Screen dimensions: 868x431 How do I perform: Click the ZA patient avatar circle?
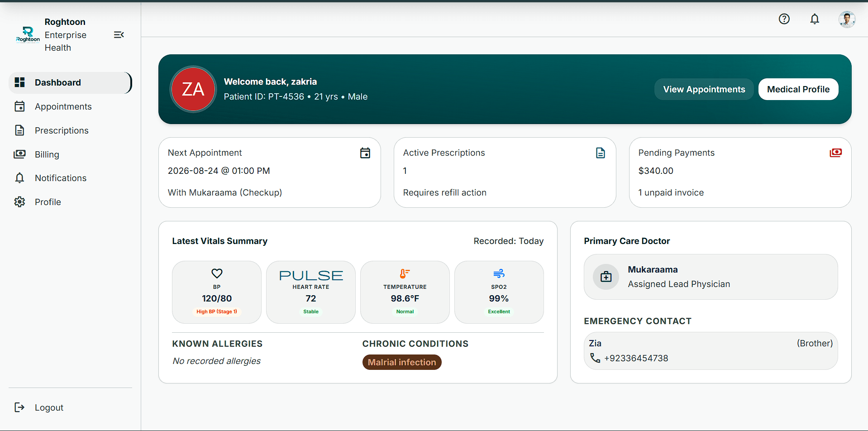[x=193, y=89]
